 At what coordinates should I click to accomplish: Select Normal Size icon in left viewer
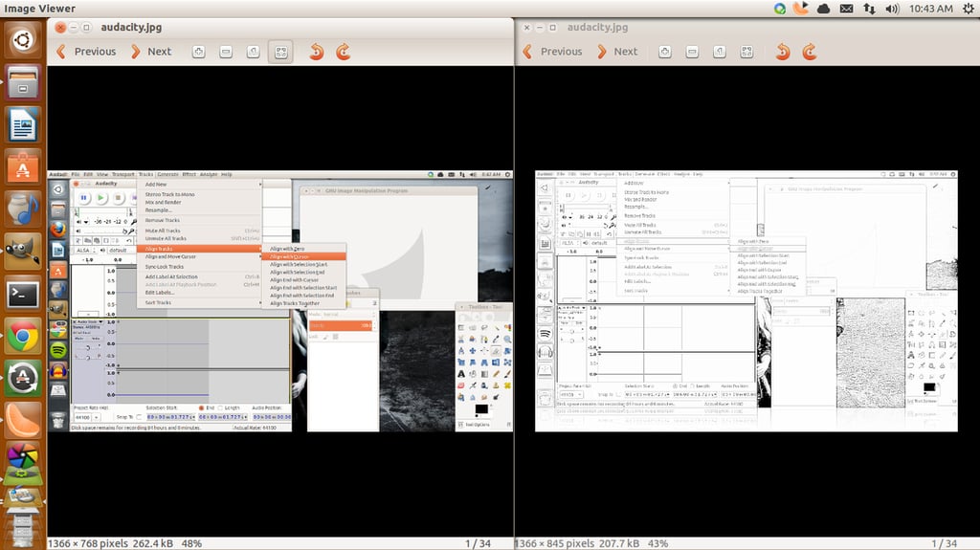click(x=253, y=52)
